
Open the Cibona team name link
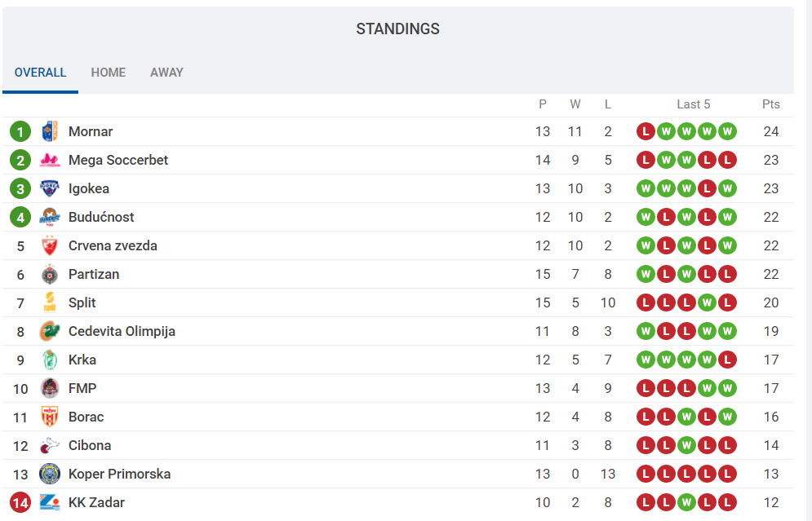[x=90, y=445]
